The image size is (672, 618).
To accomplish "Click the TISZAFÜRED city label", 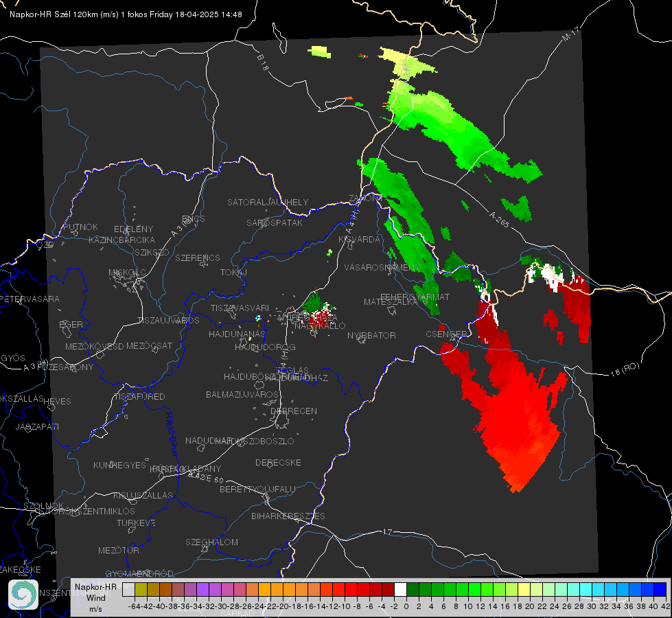I will pos(139,397).
